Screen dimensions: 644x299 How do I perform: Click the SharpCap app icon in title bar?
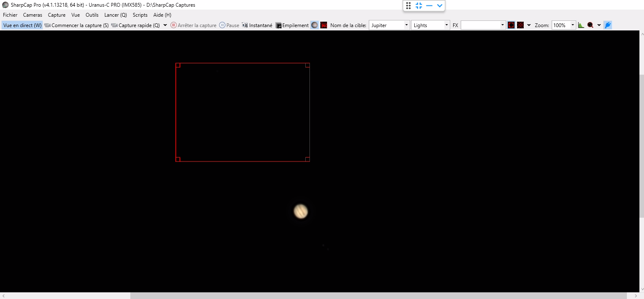pyautogui.click(x=5, y=5)
